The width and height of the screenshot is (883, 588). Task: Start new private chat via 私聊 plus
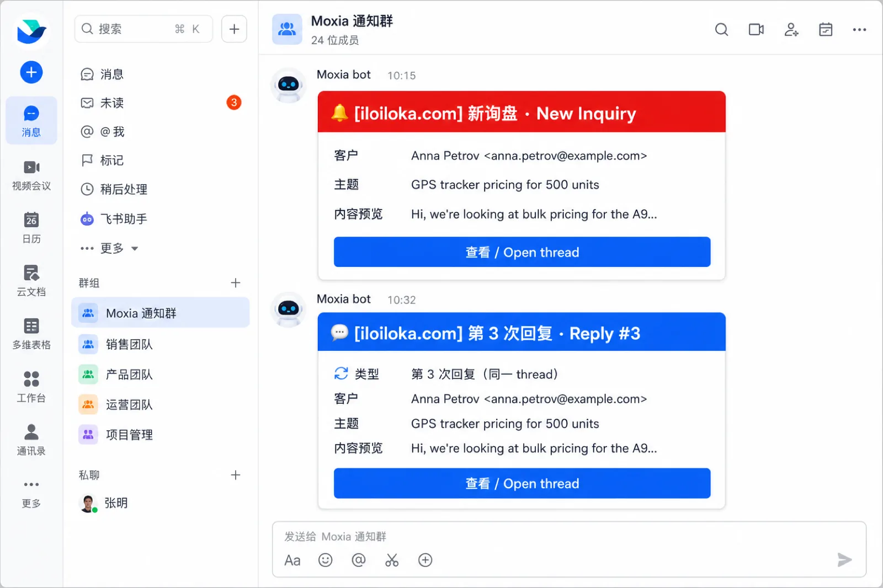pyautogui.click(x=236, y=475)
